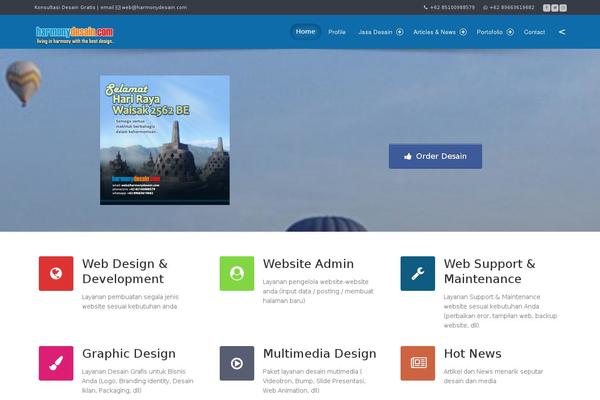This screenshot has width=600, height=400.
Task: Click the share icon in navigation bar
Action: coord(562,32)
